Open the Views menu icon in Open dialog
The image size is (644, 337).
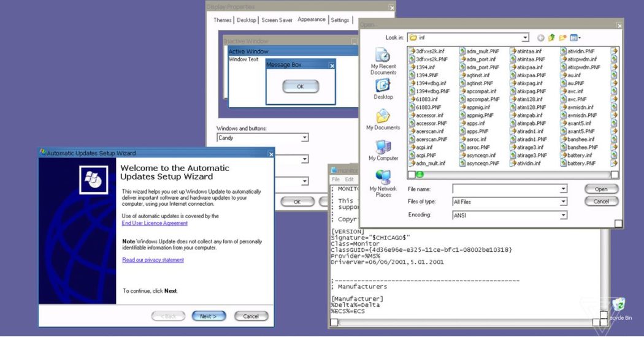(x=575, y=38)
